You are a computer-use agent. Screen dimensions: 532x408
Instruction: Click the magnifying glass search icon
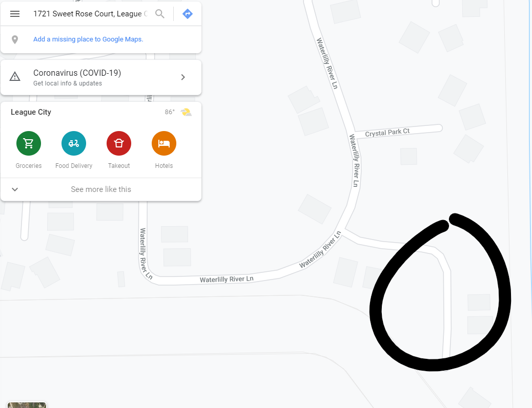click(160, 14)
